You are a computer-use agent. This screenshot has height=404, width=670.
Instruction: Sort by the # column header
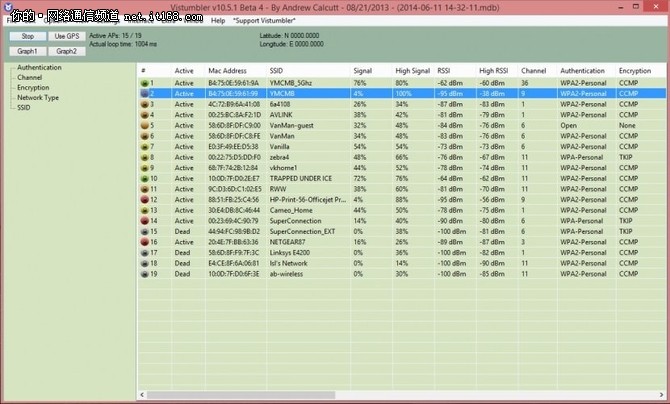[x=155, y=71]
